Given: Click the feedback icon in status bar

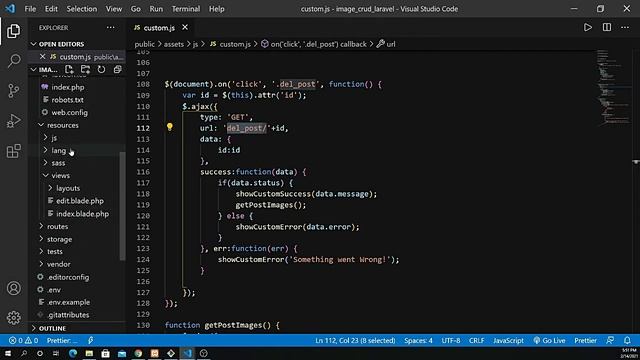Looking at the screenshot, I should click(x=610, y=340).
